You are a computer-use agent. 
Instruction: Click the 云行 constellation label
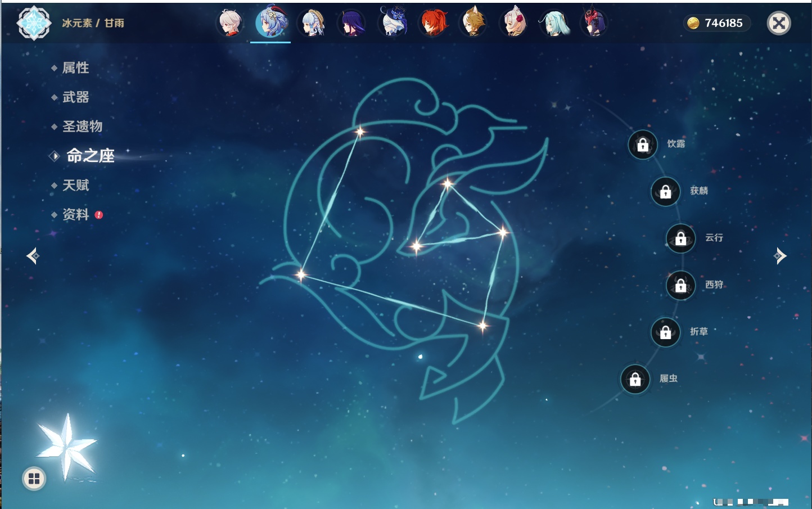pyautogui.click(x=714, y=238)
